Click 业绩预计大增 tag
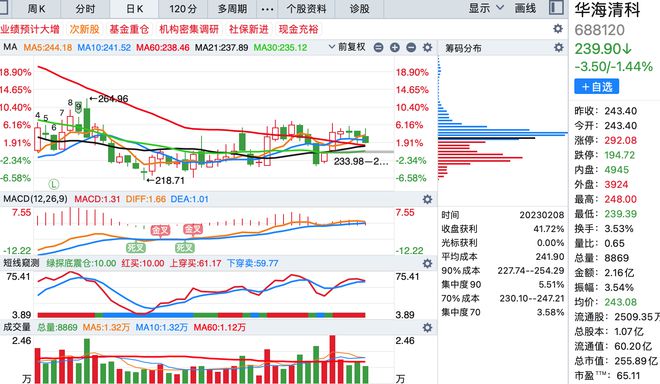The image size is (660, 384). click(x=30, y=29)
